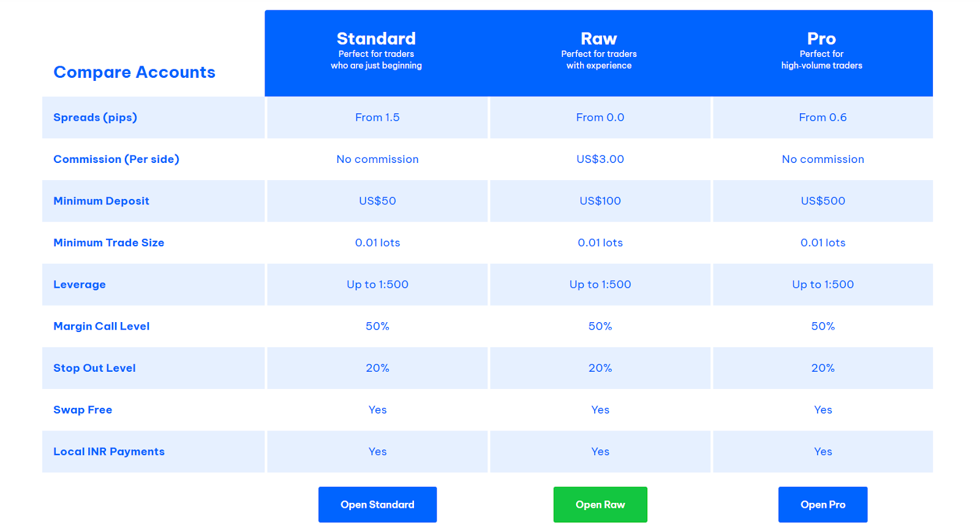
Task: Click the Standard spread From 1.5 cell
Action: coord(377,118)
